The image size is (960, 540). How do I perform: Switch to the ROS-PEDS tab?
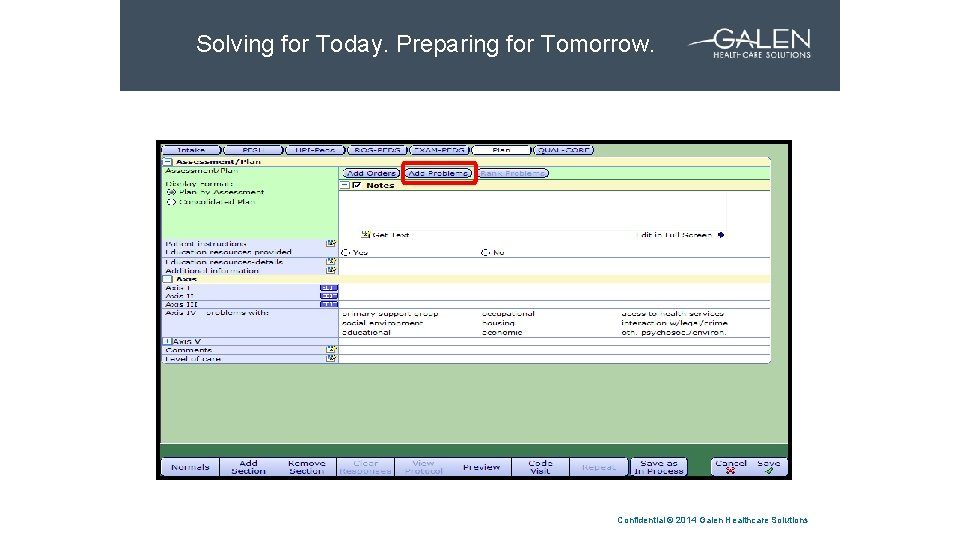(x=378, y=150)
